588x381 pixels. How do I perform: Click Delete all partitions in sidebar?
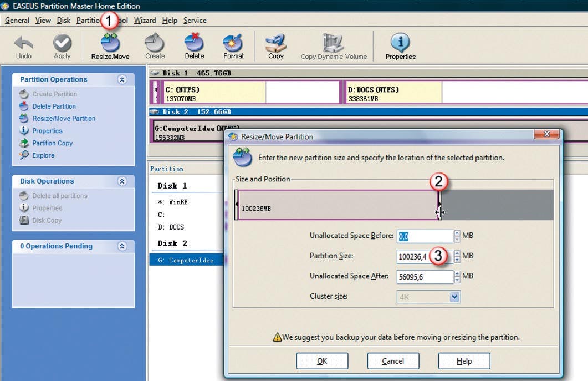60,196
